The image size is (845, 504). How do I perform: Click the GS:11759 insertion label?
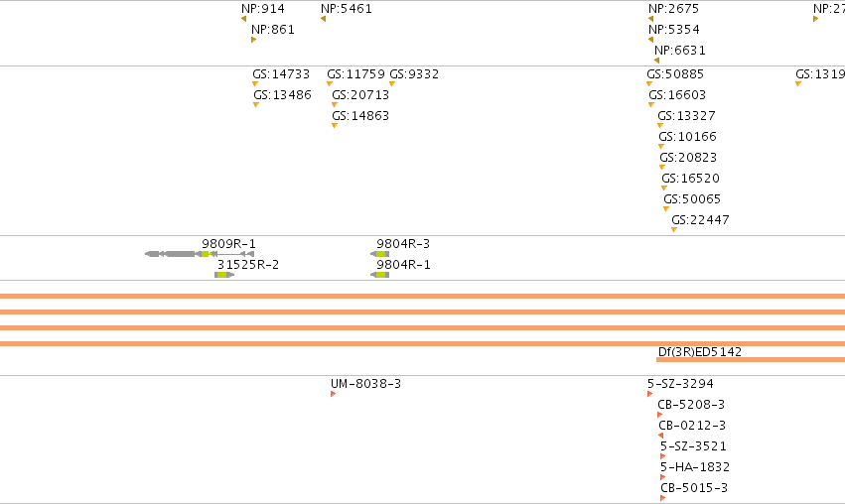[356, 74]
